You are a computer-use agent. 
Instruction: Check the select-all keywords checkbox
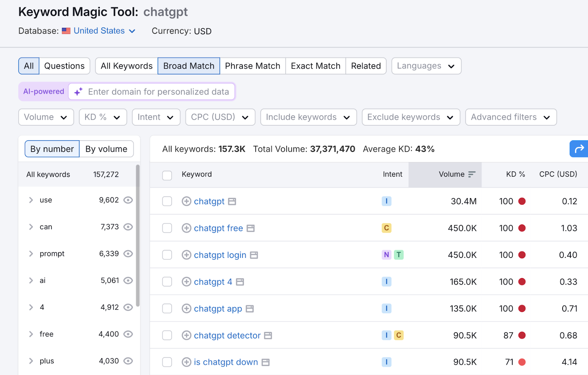click(x=167, y=176)
